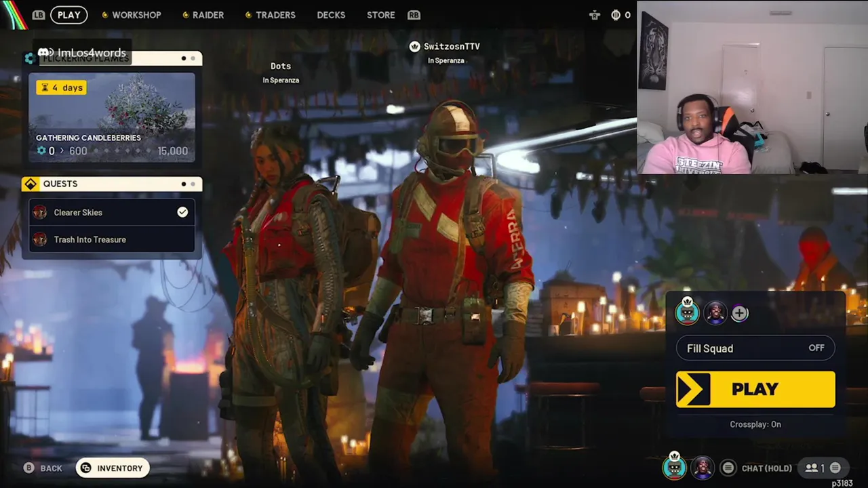Select the PLAY tab in top navigation

[x=68, y=15]
